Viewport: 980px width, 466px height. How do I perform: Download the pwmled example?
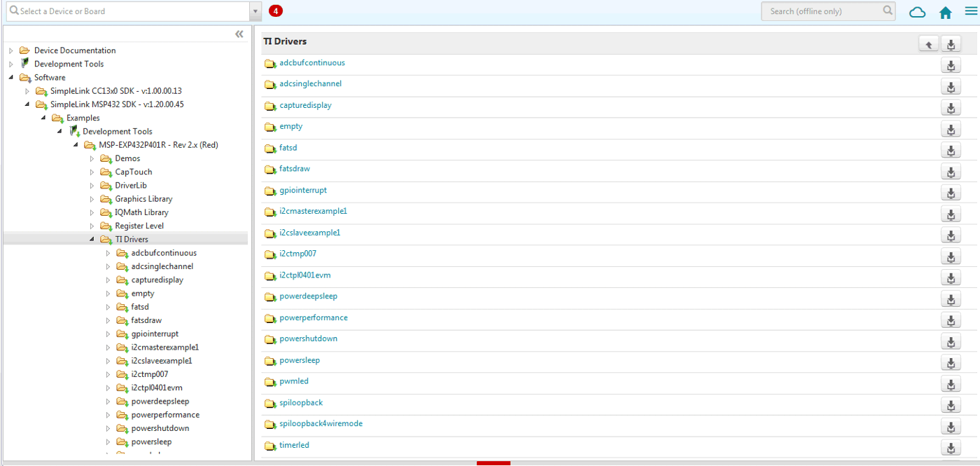(x=950, y=384)
